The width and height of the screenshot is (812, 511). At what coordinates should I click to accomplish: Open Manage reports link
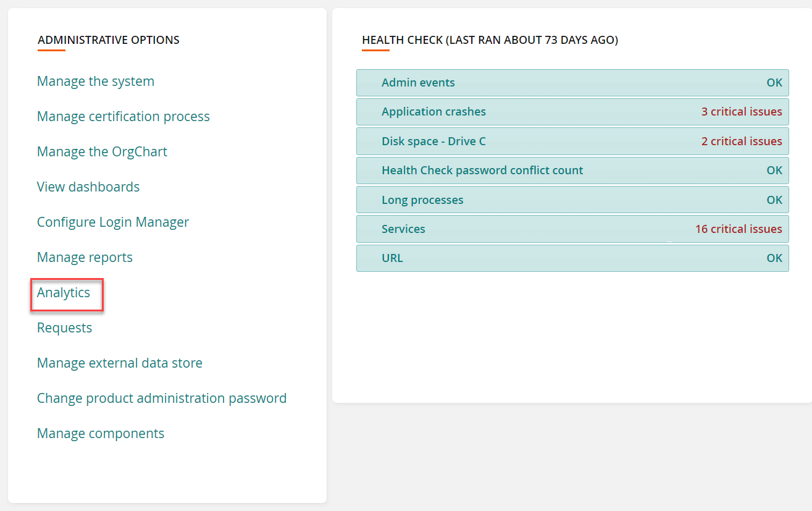85,258
